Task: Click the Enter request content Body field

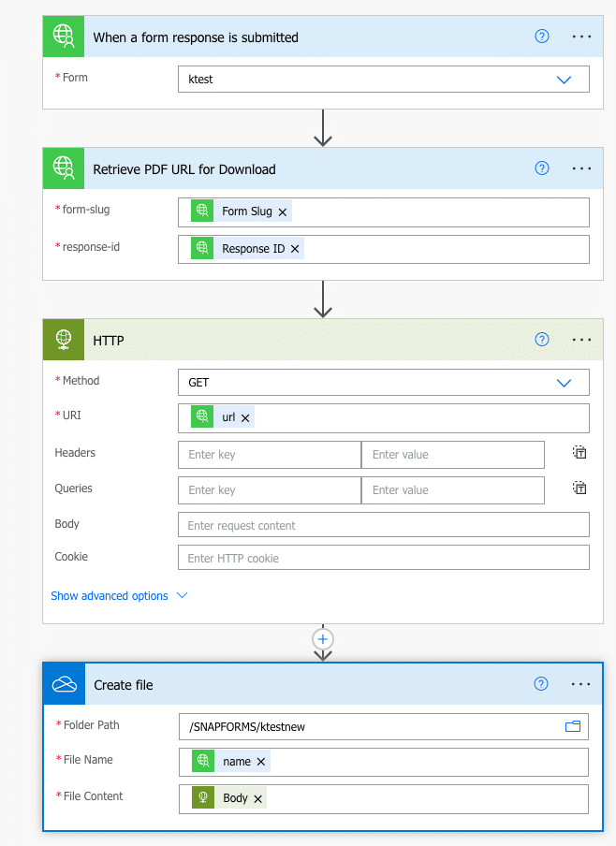Action: tap(383, 525)
